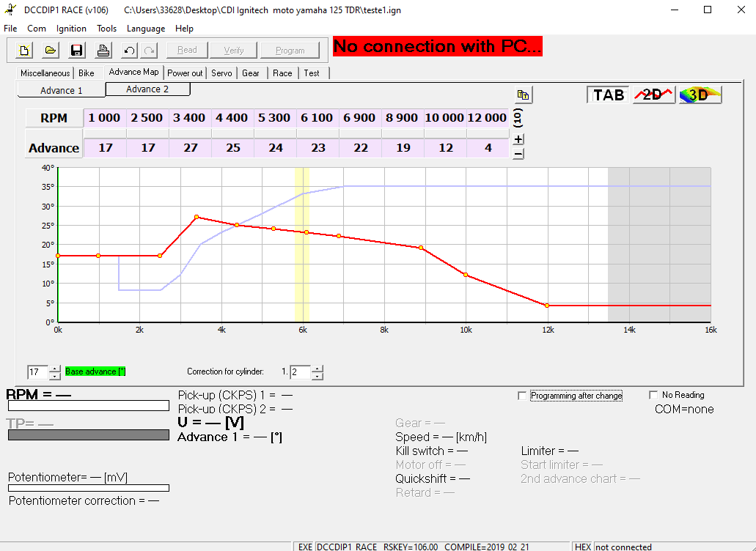This screenshot has height=551, width=756.
Task: Select RPM cell 6 100
Action: pyautogui.click(x=317, y=118)
